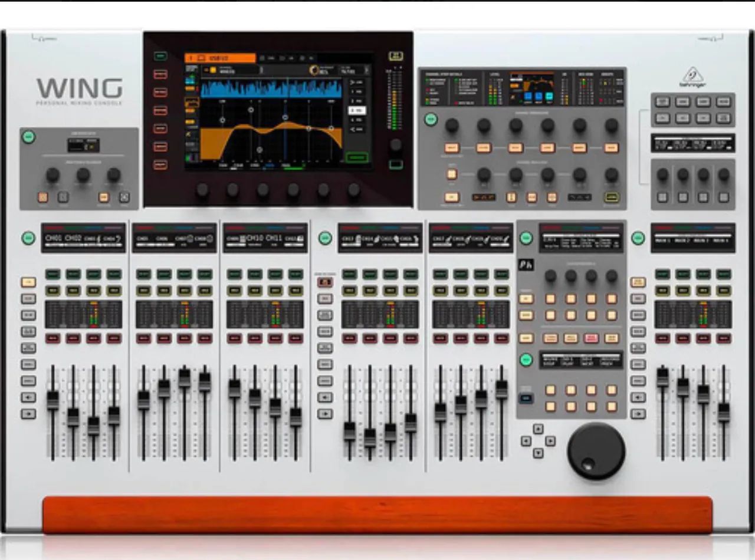Toggle the green select button for CH01
755x560 pixels.
pyautogui.click(x=53, y=274)
